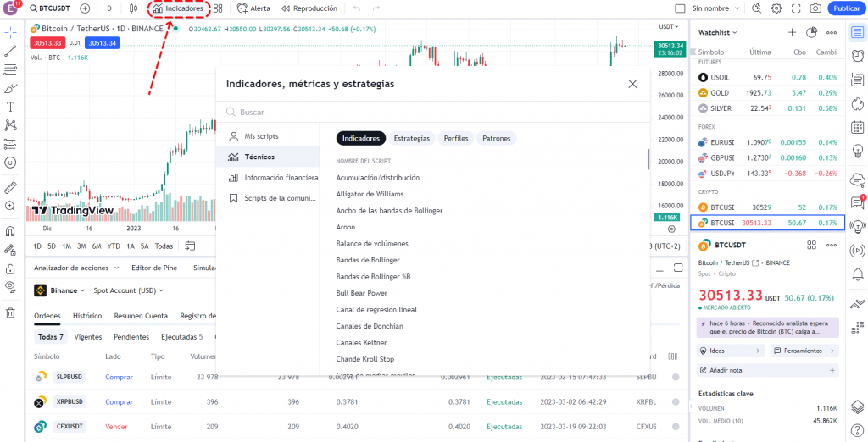Viewport: 868px width, 442px height.
Task: Toggle hide all drawings eye icon
Action: [10, 286]
